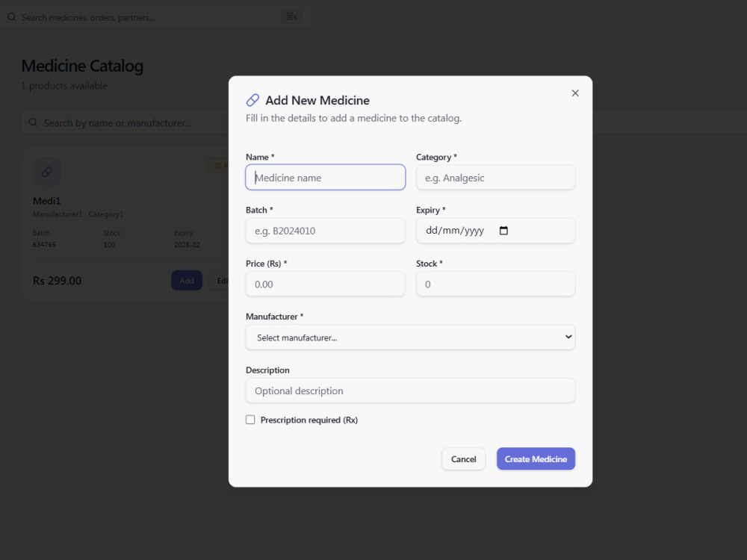Cancel adding the medicine
Image resolution: width=747 pixels, height=560 pixels.
(x=464, y=459)
